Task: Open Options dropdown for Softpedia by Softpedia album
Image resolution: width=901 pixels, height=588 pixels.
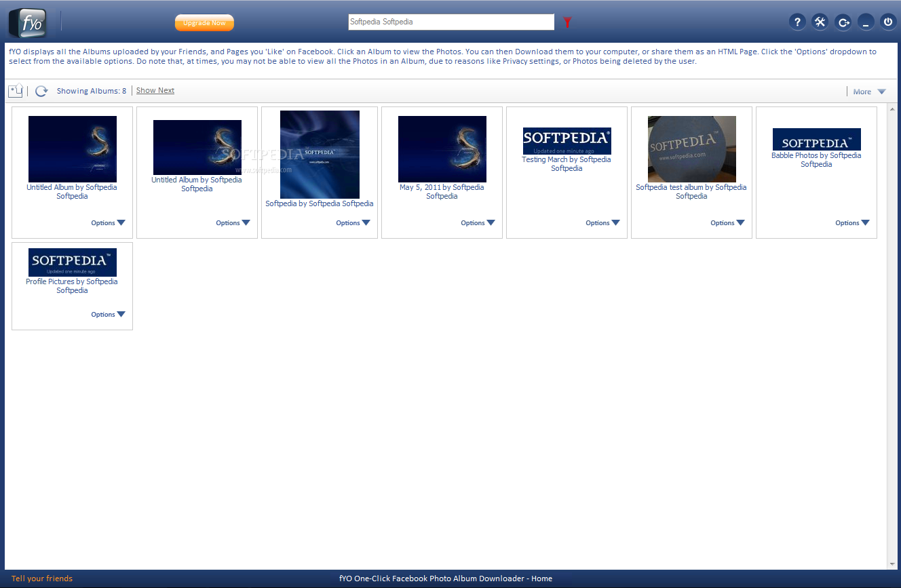Action: (x=353, y=222)
